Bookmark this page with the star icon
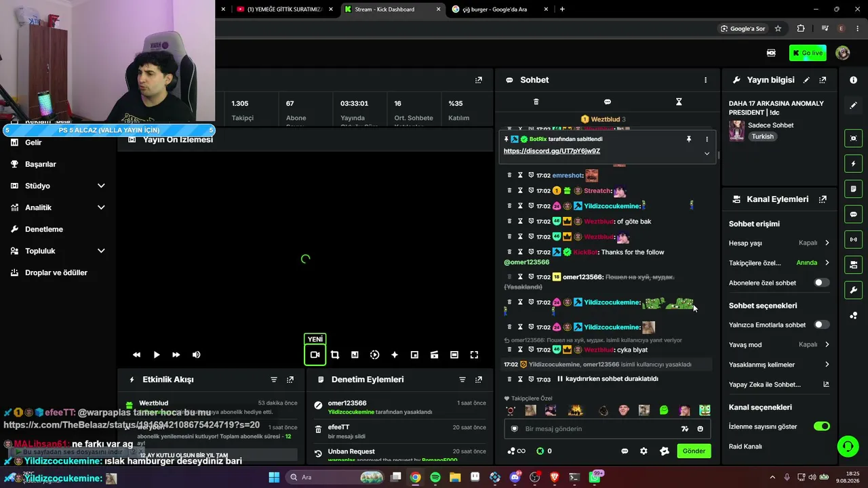 coord(778,28)
